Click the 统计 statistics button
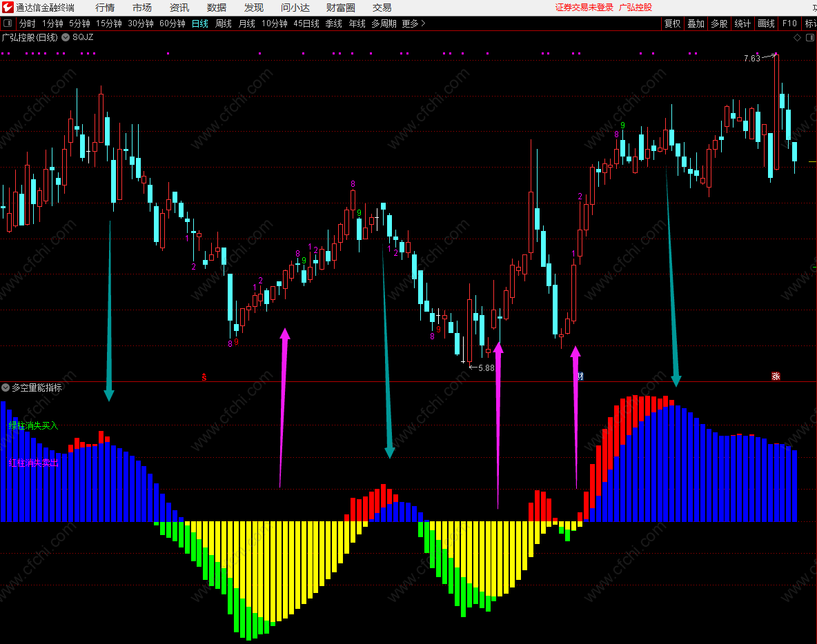The width and height of the screenshot is (817, 644). tap(742, 23)
